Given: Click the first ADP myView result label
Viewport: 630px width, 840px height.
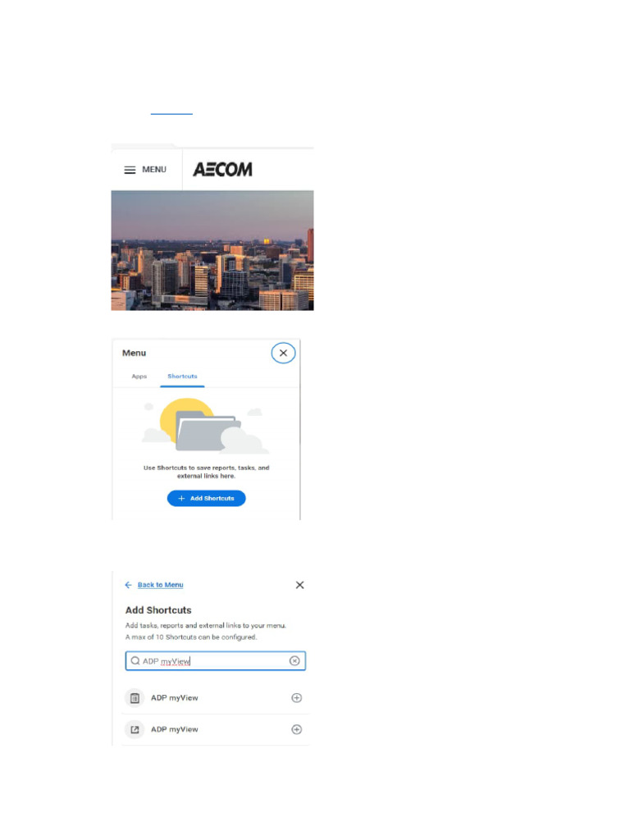Looking at the screenshot, I should click(174, 698).
